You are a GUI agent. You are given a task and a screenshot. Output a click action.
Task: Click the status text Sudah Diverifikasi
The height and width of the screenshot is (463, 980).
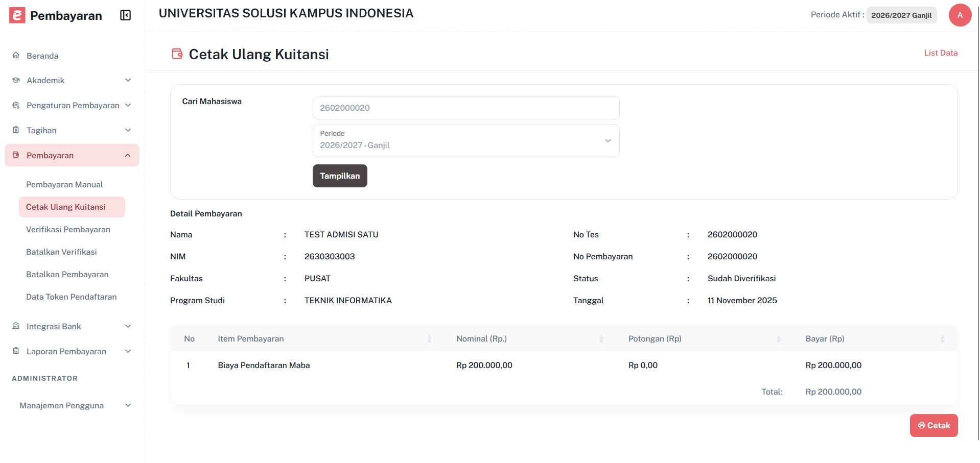(741, 278)
